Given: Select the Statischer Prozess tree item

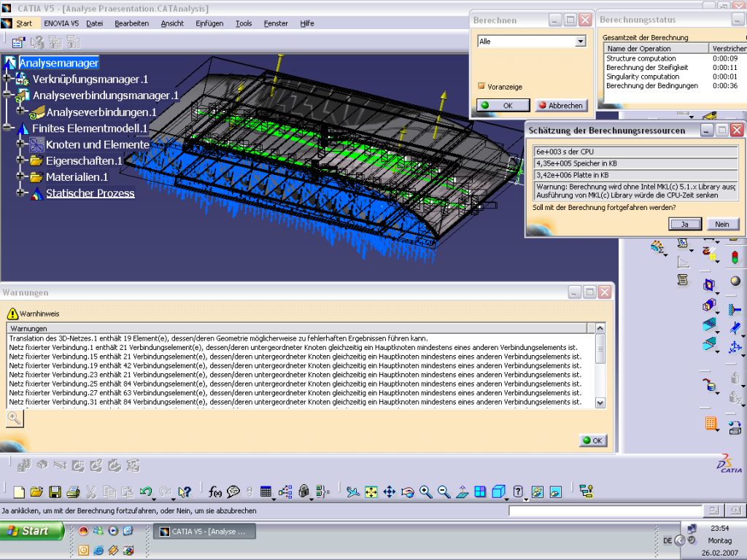Looking at the screenshot, I should coord(90,192).
